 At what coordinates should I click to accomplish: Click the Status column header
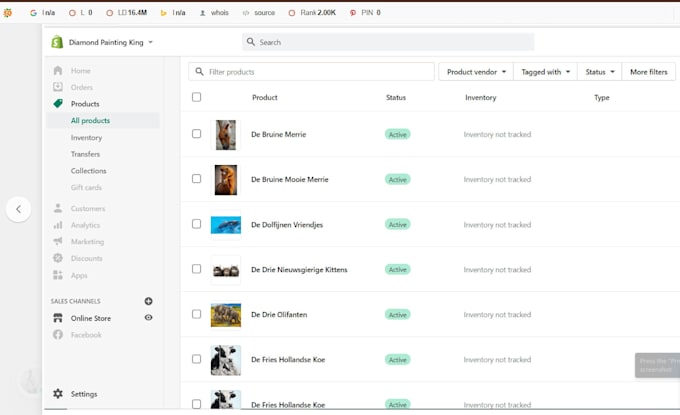(x=396, y=98)
